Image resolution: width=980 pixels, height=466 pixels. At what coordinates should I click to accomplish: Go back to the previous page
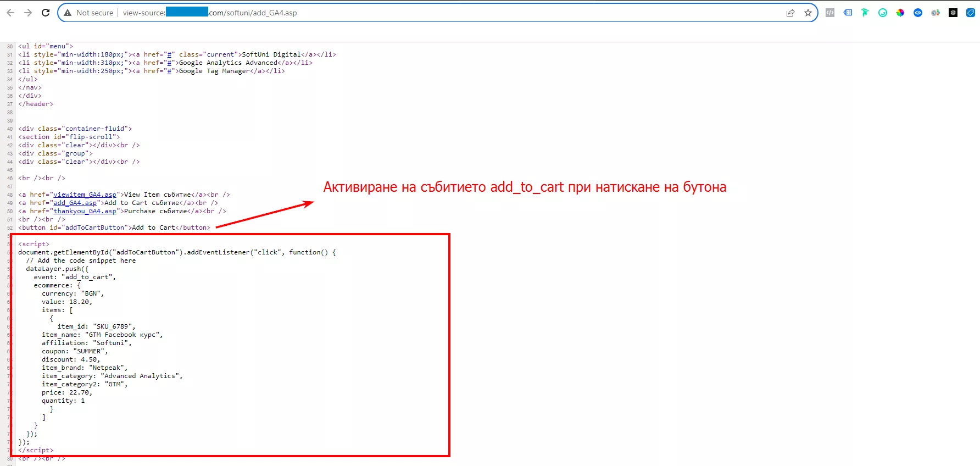click(x=10, y=13)
